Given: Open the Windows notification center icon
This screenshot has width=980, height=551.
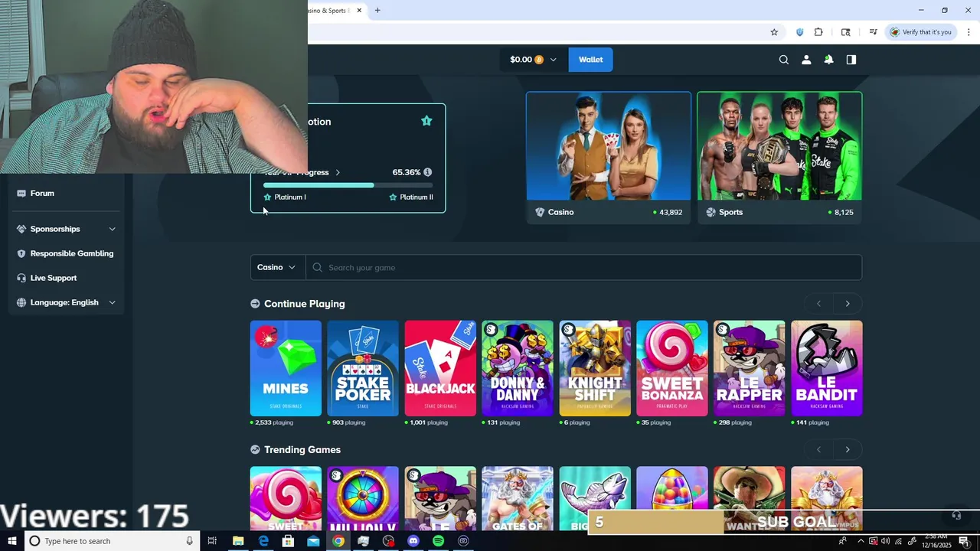Looking at the screenshot, I should tap(964, 541).
